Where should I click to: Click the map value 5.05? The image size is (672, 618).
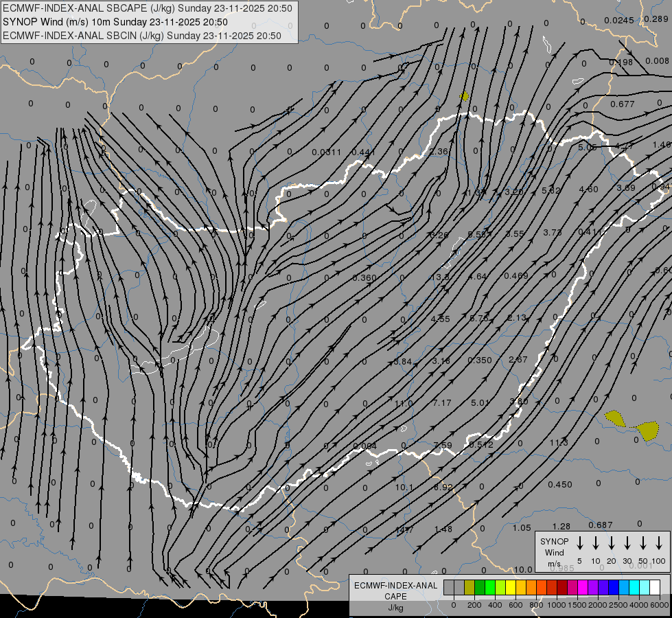[x=587, y=147]
